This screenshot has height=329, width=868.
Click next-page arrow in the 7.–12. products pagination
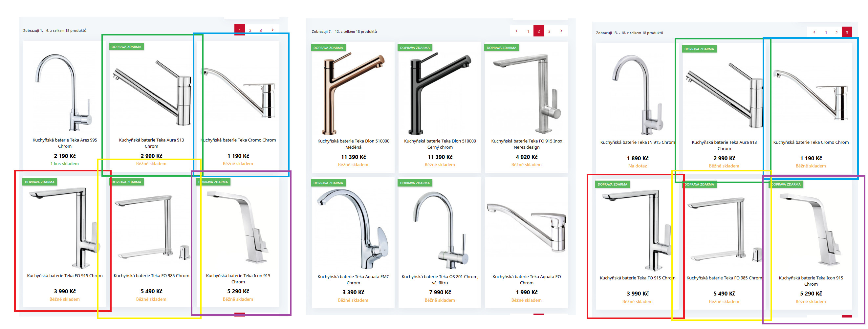(x=561, y=31)
